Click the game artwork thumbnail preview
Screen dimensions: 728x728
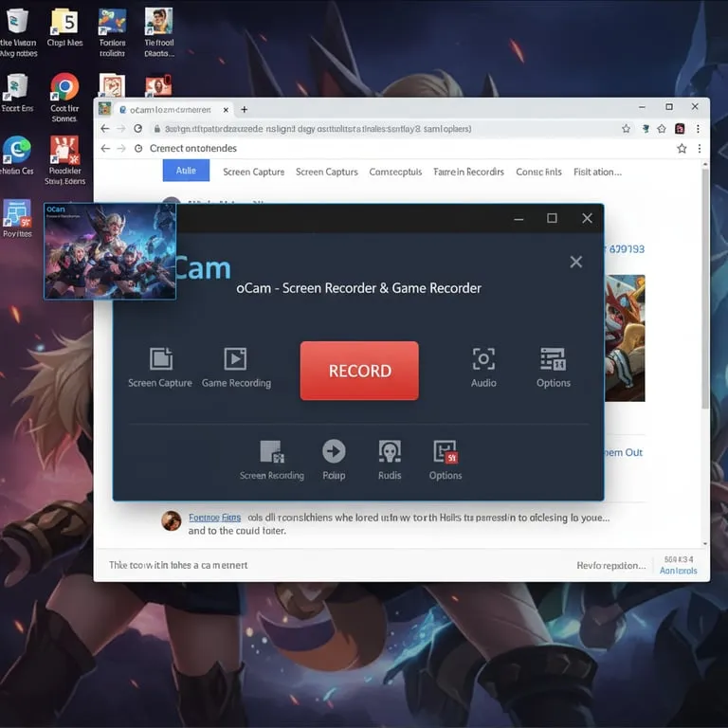[110, 251]
